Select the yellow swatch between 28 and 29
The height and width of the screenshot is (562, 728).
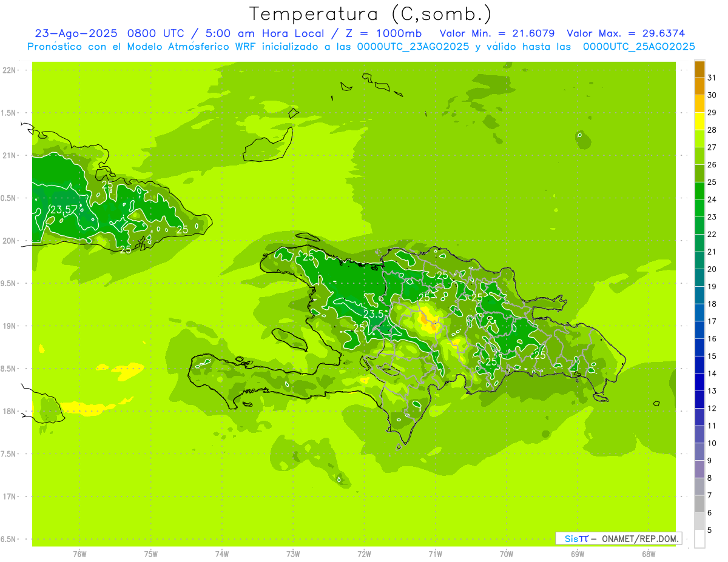tap(700, 121)
